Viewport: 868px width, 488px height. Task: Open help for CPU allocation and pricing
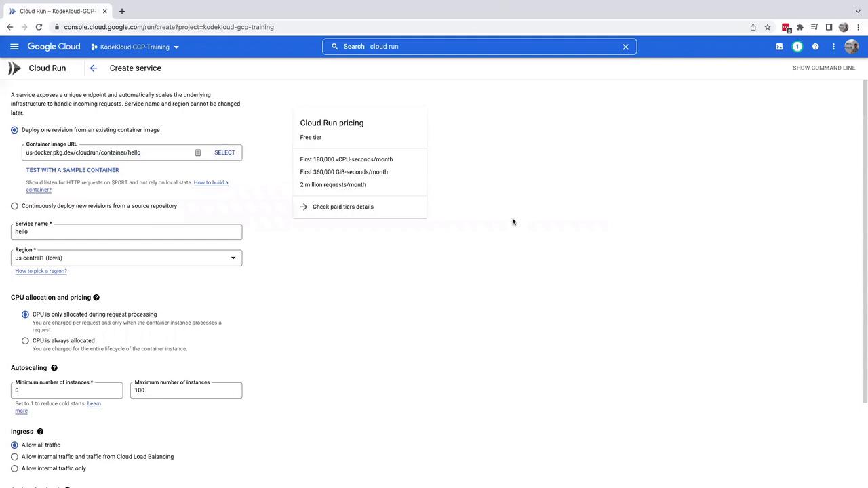96,298
